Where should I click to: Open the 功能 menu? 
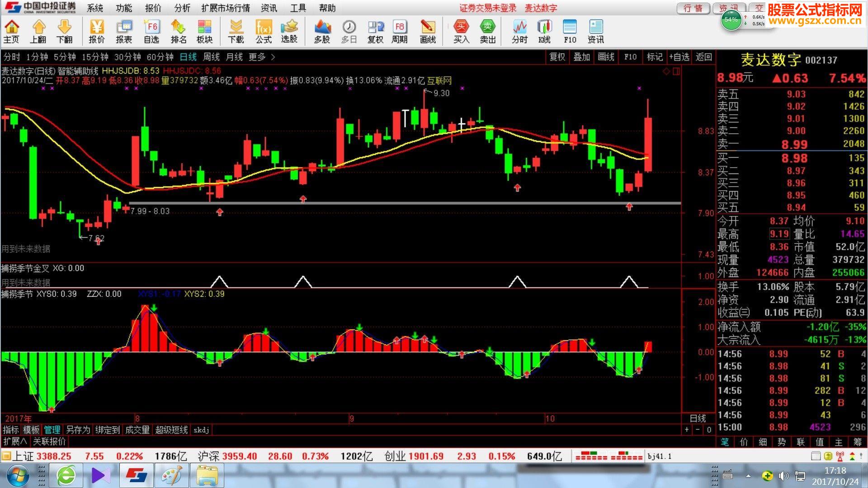[x=124, y=8]
